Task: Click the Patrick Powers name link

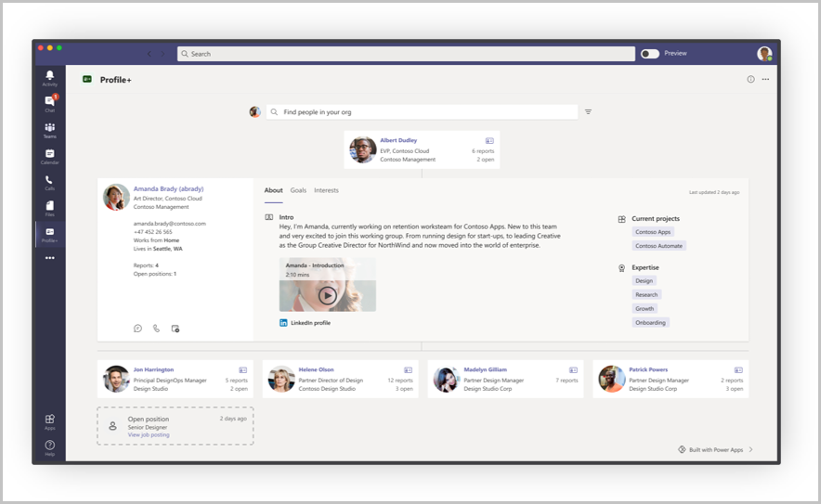Action: (x=648, y=369)
